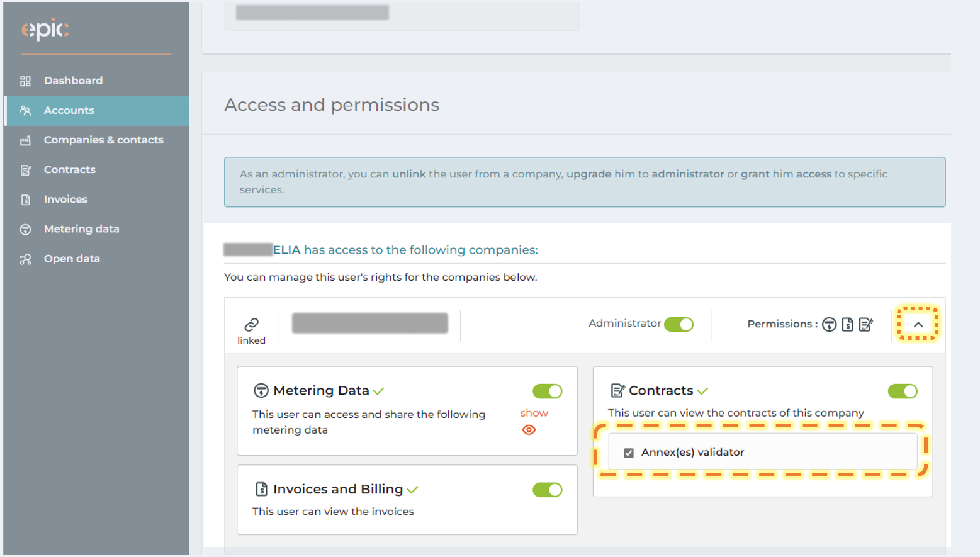Disable the Invoices and Billing toggle
980x557 pixels.
tap(547, 490)
